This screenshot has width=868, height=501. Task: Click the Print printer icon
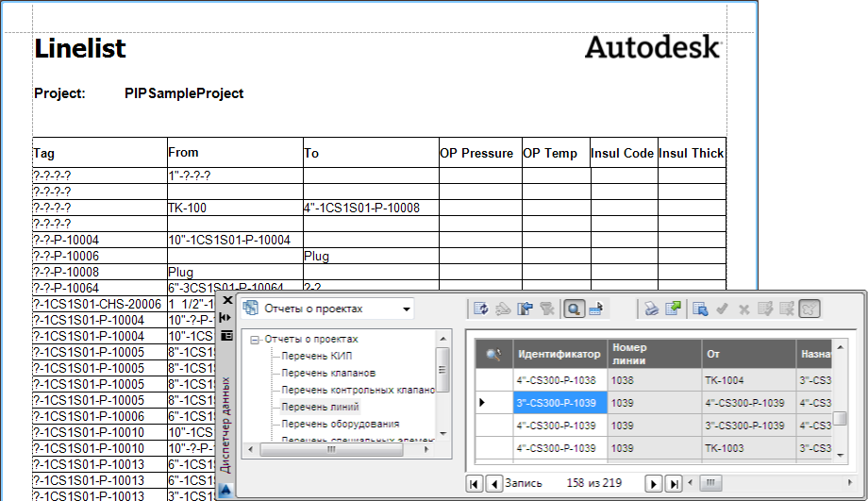(652, 309)
